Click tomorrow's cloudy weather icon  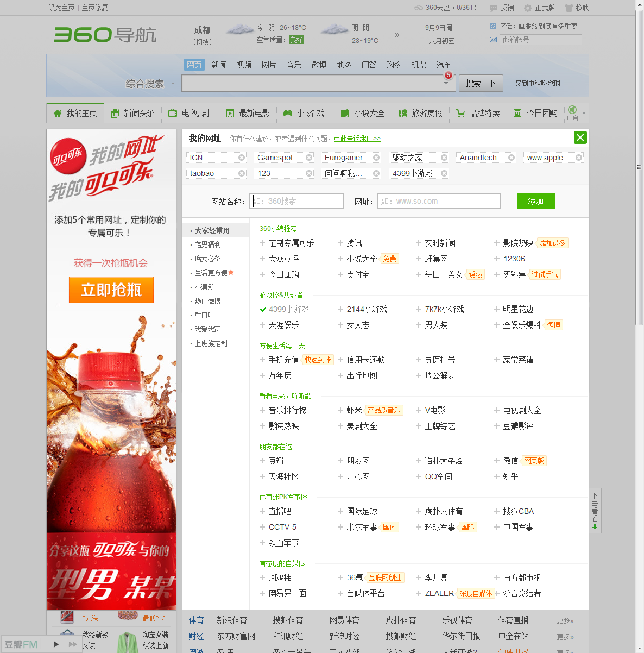point(334,29)
